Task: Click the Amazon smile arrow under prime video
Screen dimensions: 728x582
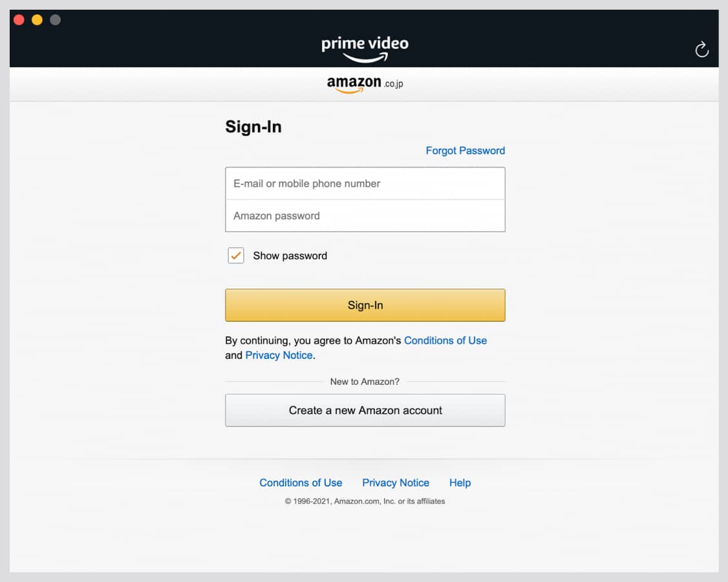Action: point(364,58)
